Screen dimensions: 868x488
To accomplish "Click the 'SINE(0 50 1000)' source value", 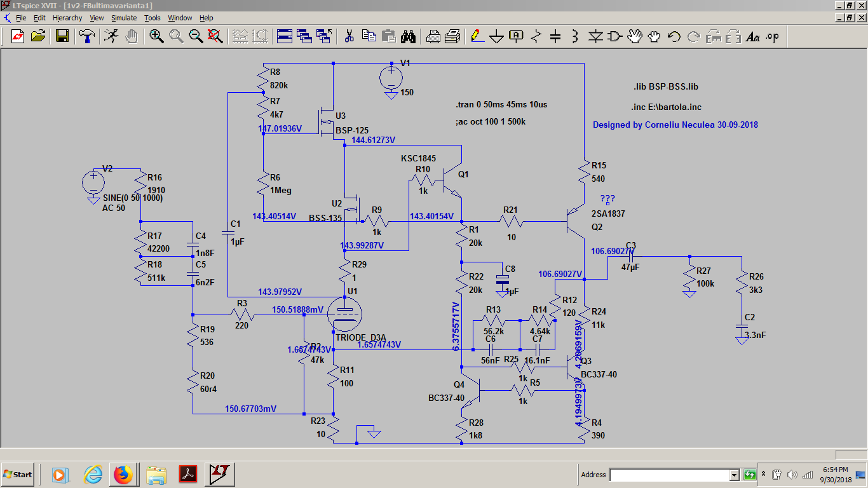I will [133, 198].
